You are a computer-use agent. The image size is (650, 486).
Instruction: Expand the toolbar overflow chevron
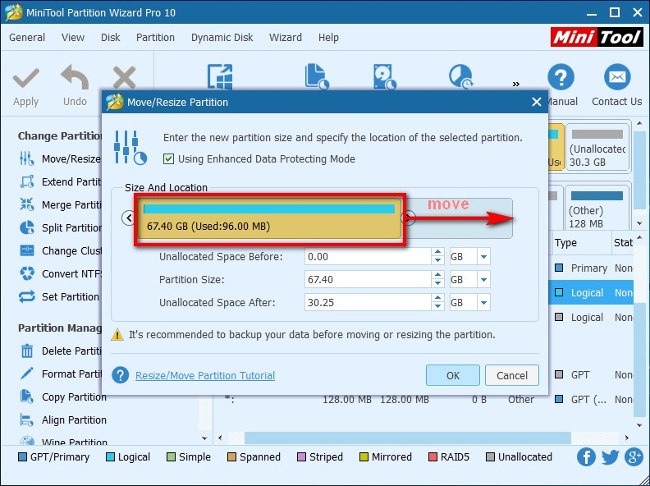[516, 84]
